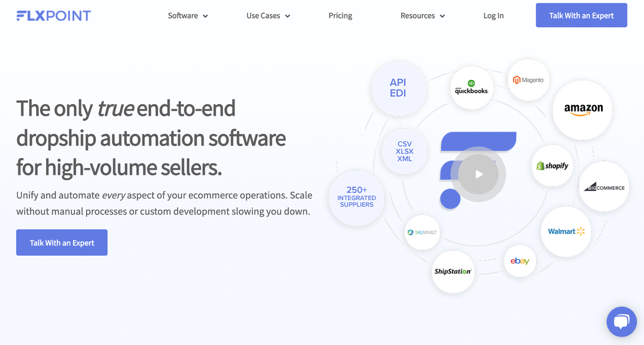Click hero Talk With an Expert button

(62, 242)
